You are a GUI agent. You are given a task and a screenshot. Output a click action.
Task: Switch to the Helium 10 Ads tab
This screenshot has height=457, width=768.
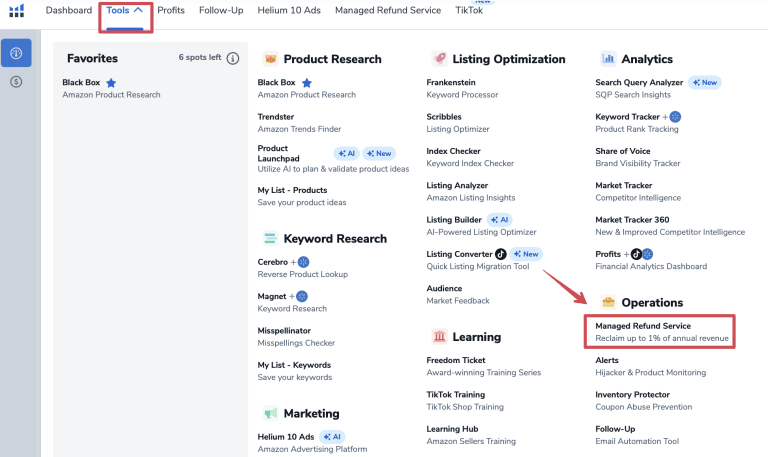point(289,10)
